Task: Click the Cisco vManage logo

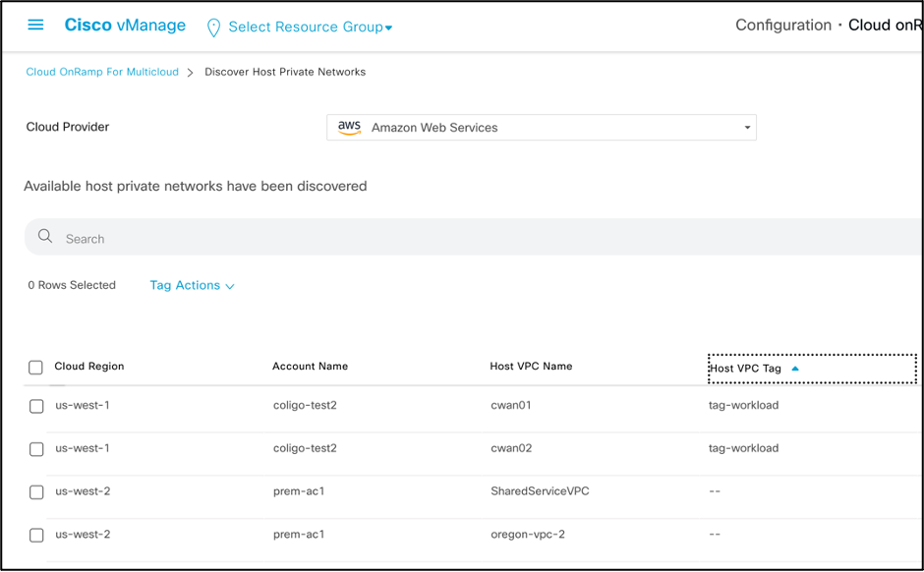Action: coord(125,26)
